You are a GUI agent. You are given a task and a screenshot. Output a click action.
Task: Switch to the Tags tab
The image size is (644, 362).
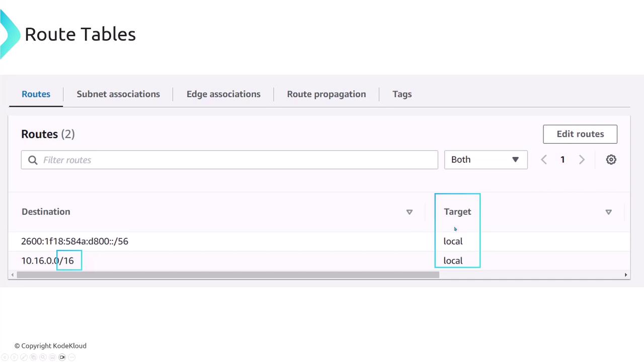[402, 94]
